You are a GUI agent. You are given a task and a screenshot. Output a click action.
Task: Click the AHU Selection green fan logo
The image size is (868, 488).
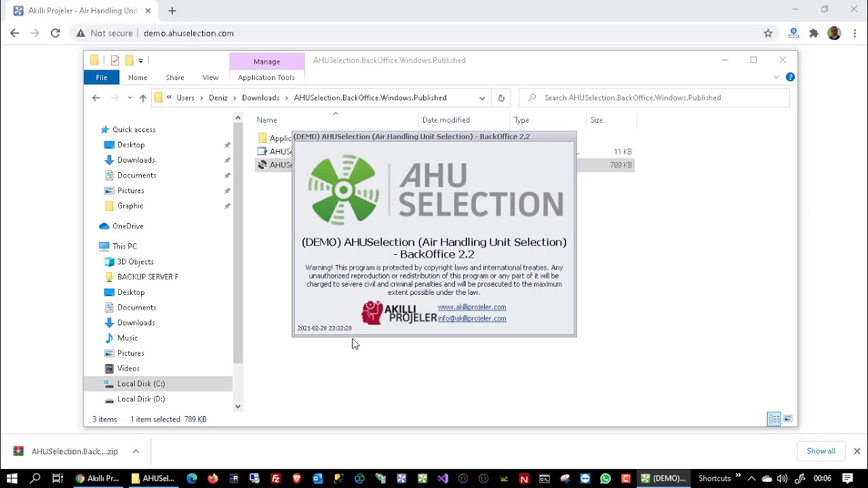pyautogui.click(x=343, y=190)
